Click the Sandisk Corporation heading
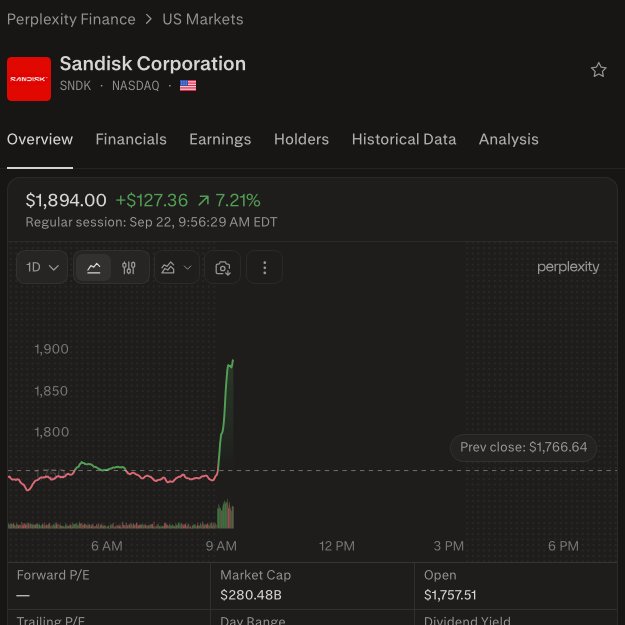This screenshot has height=625, width=625. tap(153, 64)
